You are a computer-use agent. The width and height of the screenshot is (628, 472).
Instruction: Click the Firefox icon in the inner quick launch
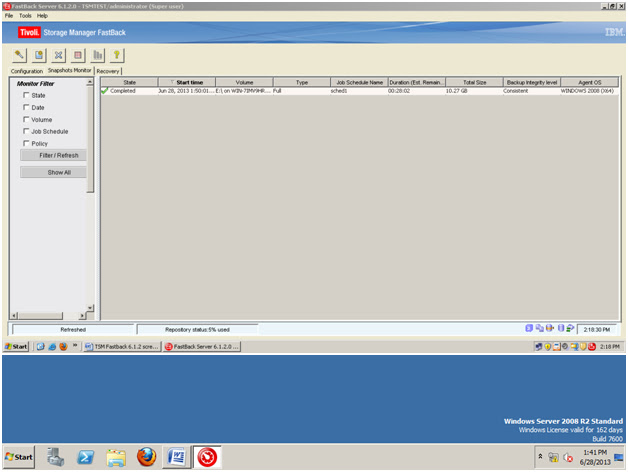coord(63,347)
